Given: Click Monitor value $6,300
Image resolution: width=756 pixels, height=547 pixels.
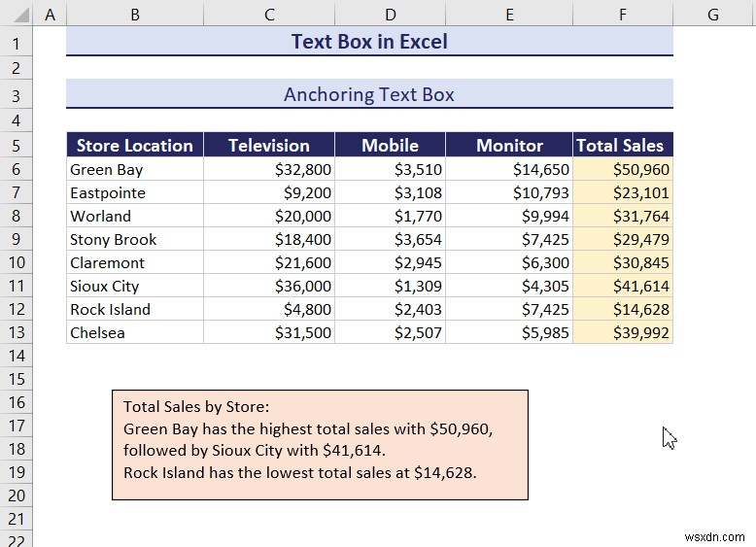Looking at the screenshot, I should pos(509,262).
